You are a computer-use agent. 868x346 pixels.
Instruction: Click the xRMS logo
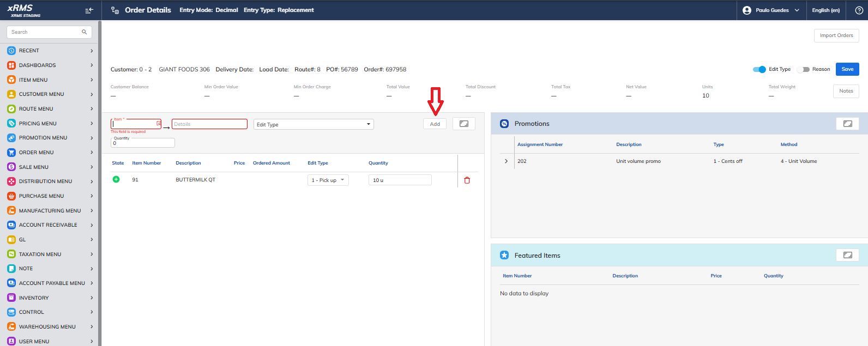(x=23, y=10)
